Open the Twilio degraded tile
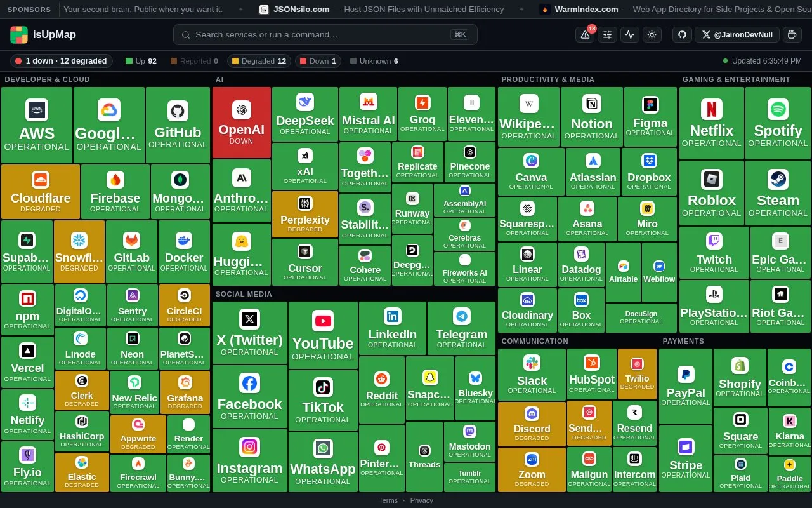The height and width of the screenshot is (508, 812). coord(637,374)
